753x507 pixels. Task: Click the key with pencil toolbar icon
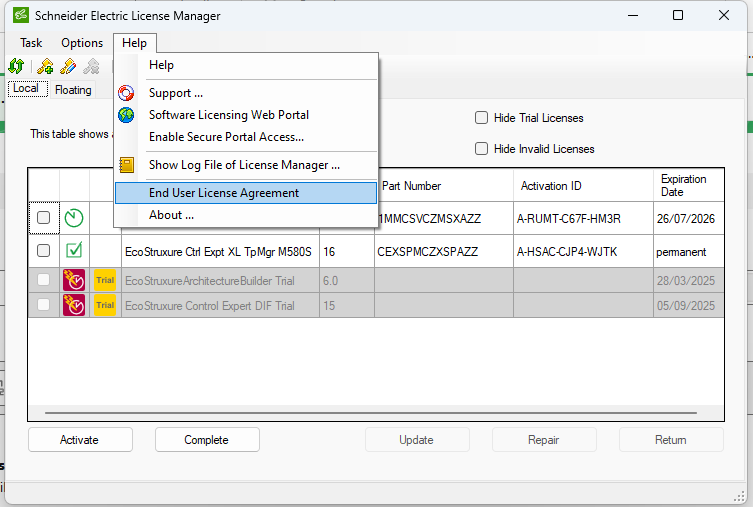pos(68,66)
